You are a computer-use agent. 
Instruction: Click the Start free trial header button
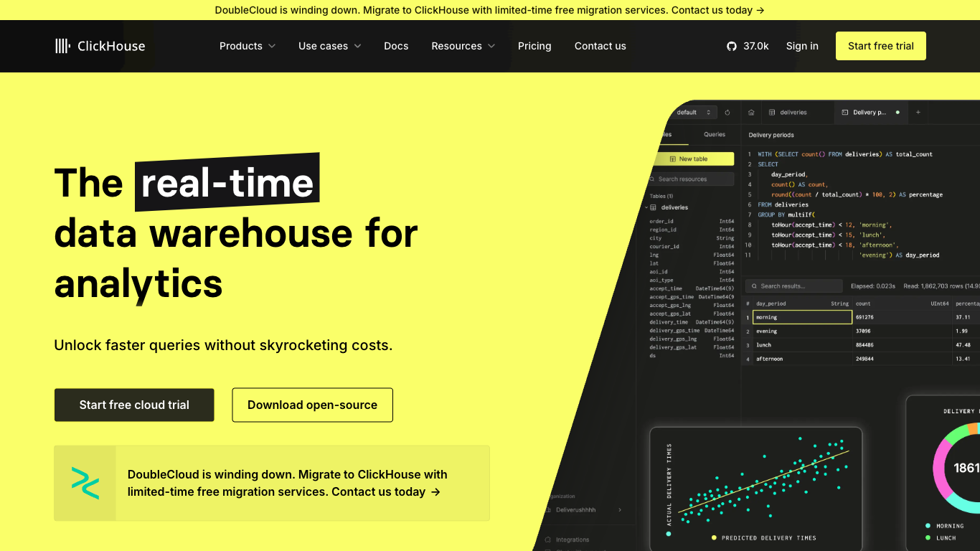(881, 46)
